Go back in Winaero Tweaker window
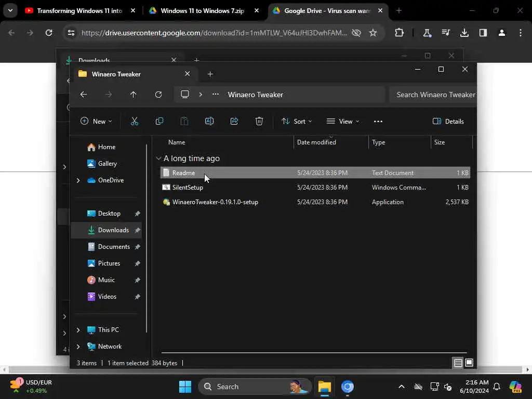532x399 pixels. click(x=84, y=95)
